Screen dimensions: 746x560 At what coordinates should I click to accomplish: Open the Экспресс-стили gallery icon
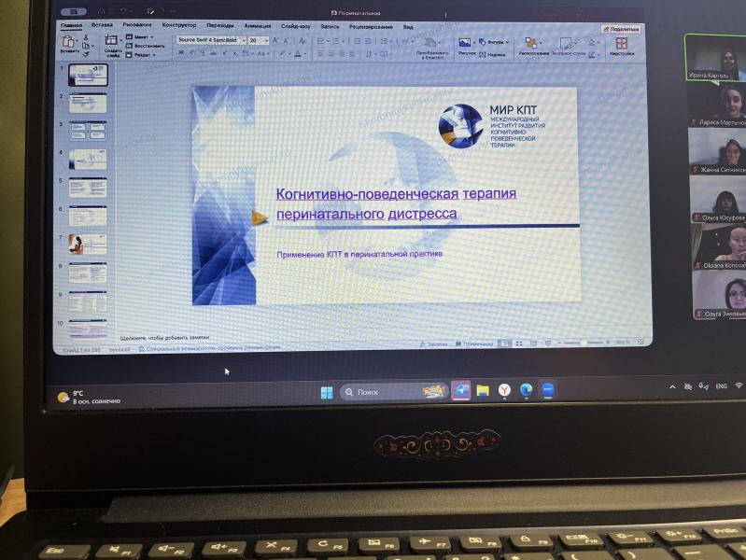pos(568,45)
